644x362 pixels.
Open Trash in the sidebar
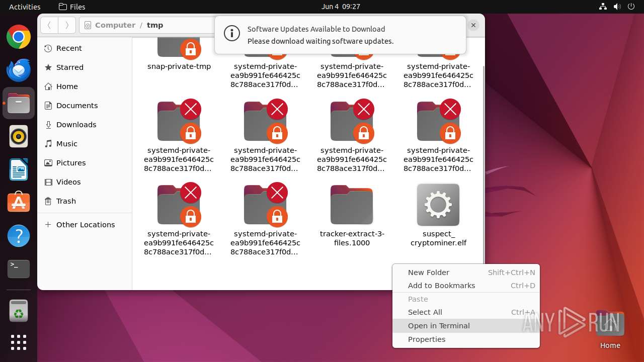85,201
